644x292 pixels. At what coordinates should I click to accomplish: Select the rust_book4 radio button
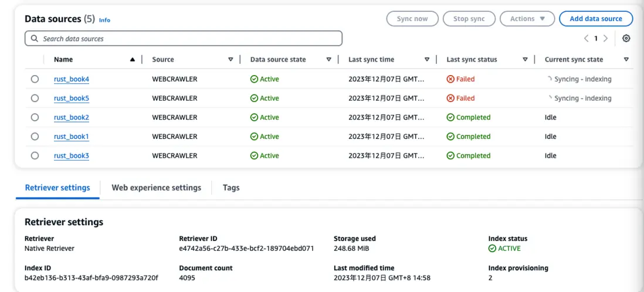click(35, 79)
